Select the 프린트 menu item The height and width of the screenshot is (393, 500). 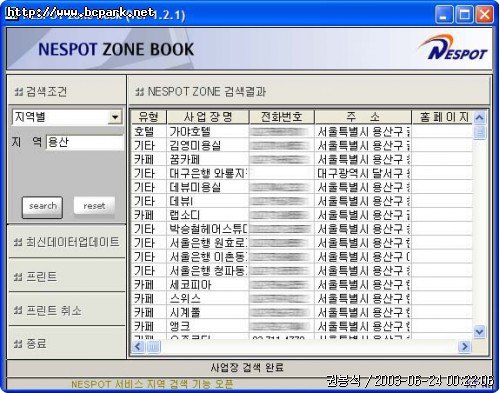coord(67,276)
